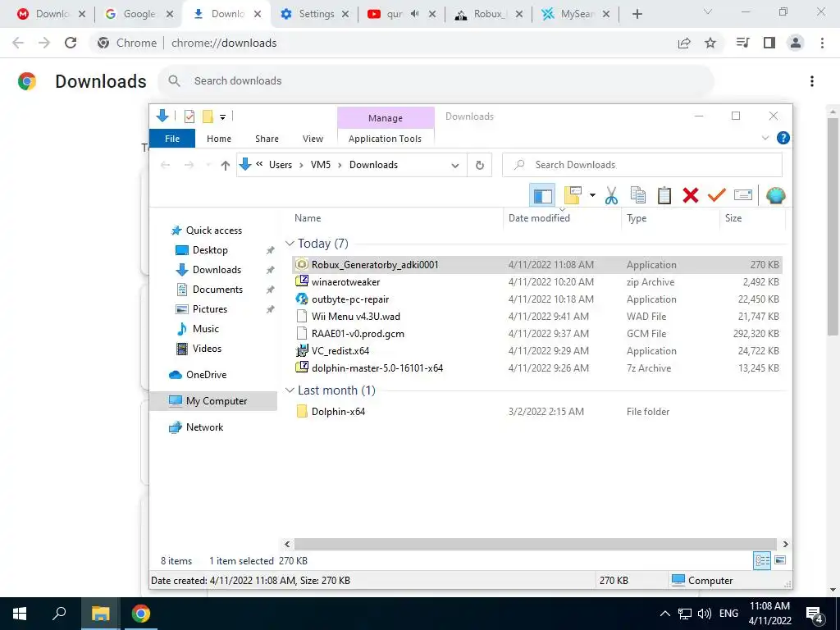Open Chrome downloads page three-dot menu

[x=811, y=81]
